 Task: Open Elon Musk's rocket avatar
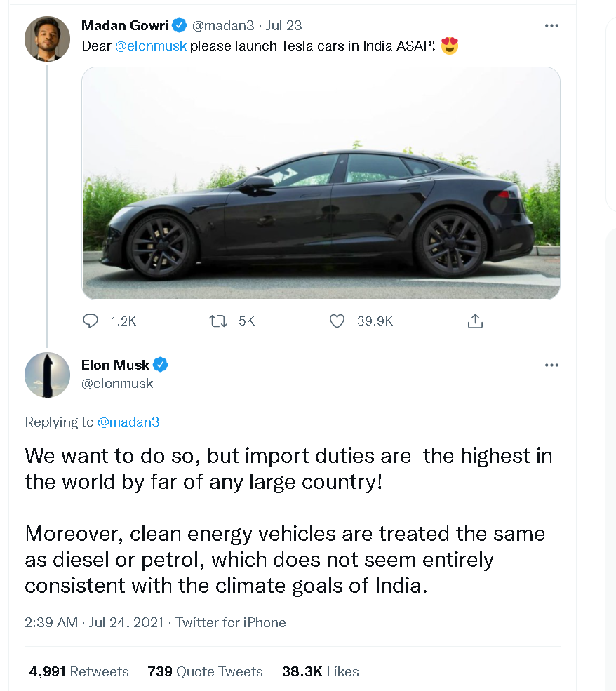pos(47,375)
